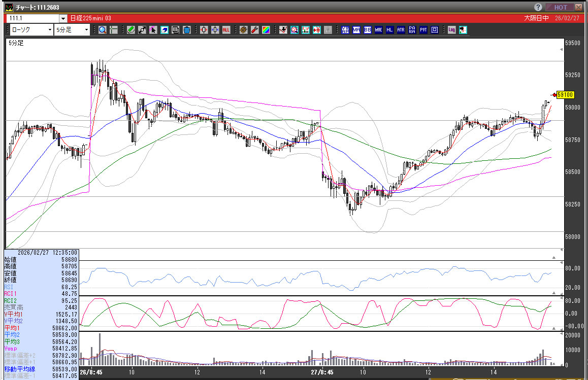Viewport: 588px width, 380px height.
Task: Expand the 111.1 symbol code dropdown arrow
Action: (x=63, y=18)
